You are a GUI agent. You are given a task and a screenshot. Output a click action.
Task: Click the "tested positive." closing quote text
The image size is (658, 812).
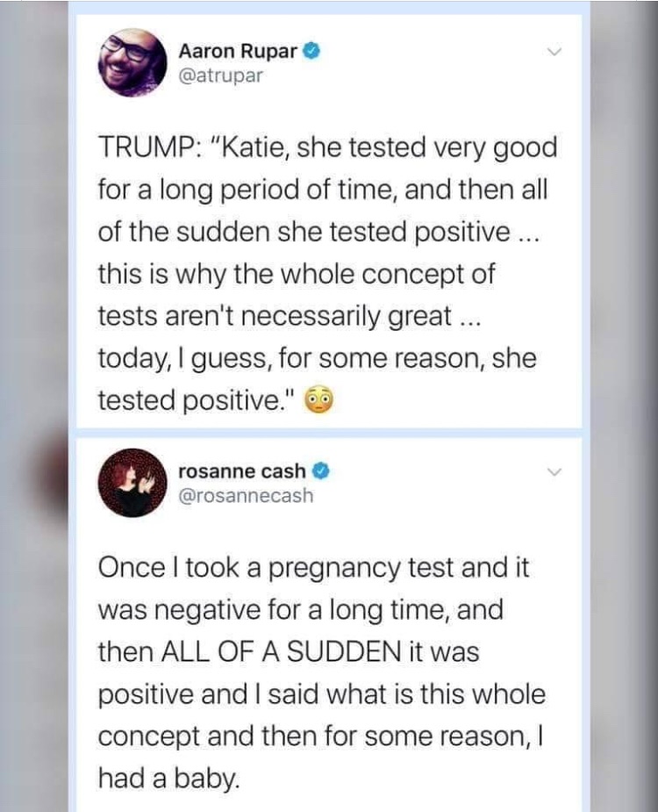pyautogui.click(x=197, y=400)
